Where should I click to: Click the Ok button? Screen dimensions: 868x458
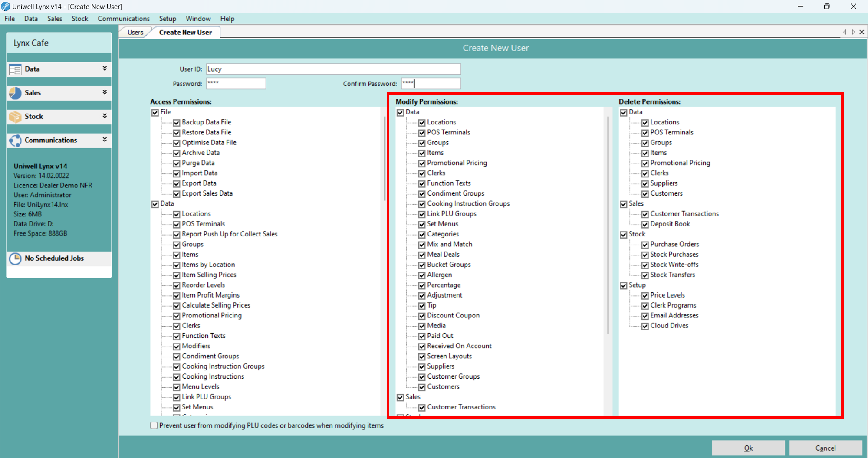[x=748, y=448]
